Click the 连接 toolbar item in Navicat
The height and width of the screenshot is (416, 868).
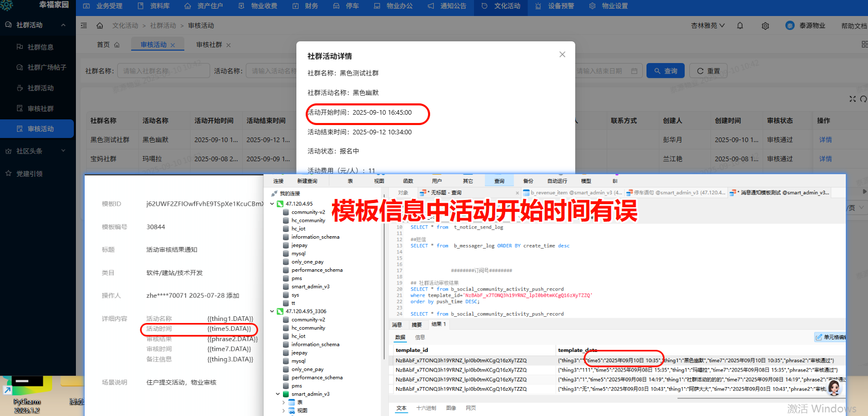278,181
